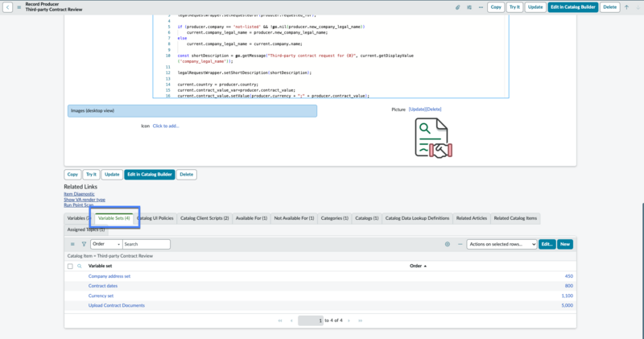Open the Contract dates variable set

point(103,286)
